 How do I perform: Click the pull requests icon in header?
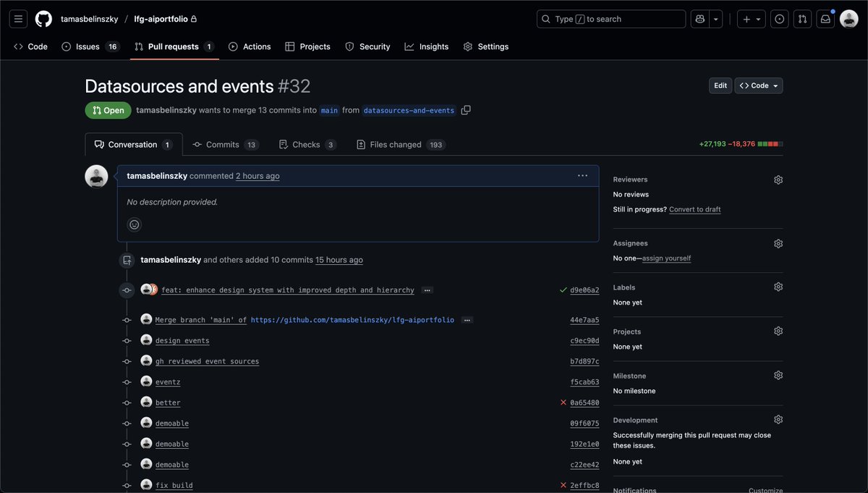802,18
